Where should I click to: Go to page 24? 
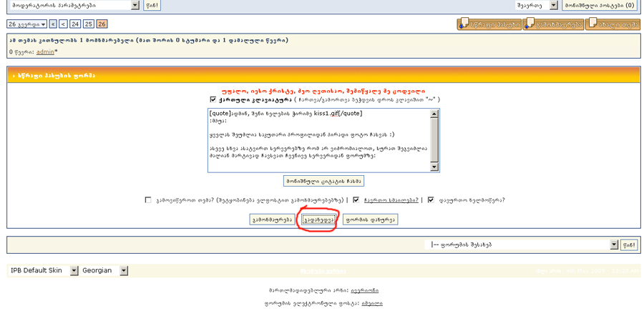click(76, 24)
